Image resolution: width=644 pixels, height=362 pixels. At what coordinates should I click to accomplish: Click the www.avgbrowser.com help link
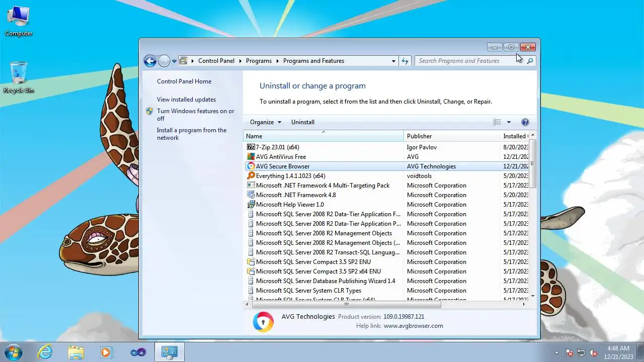(413, 326)
